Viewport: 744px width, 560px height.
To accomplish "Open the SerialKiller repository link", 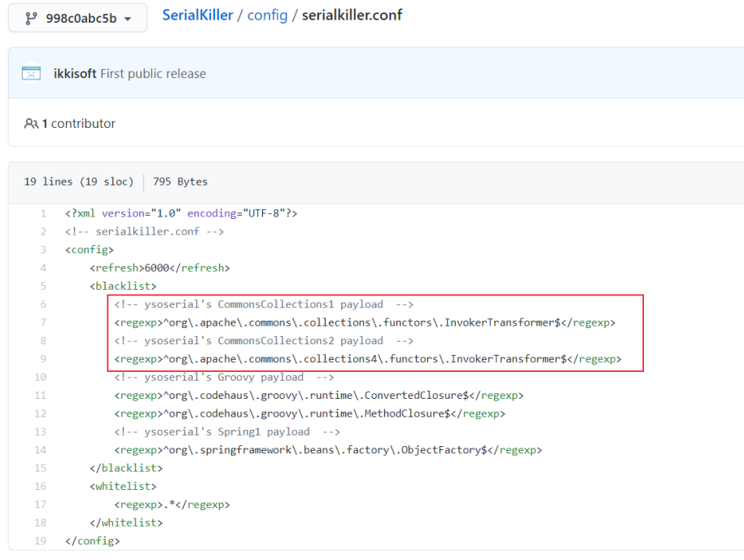I will tap(197, 15).
